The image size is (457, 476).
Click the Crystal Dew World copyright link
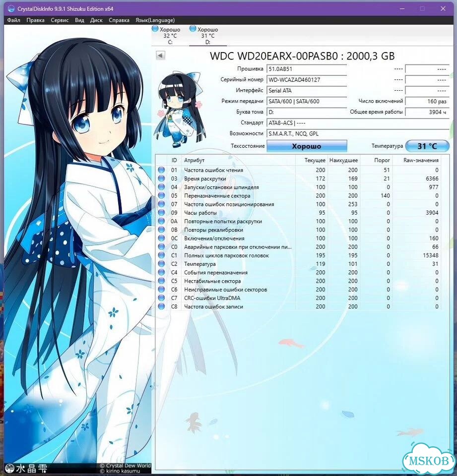[x=125, y=466]
